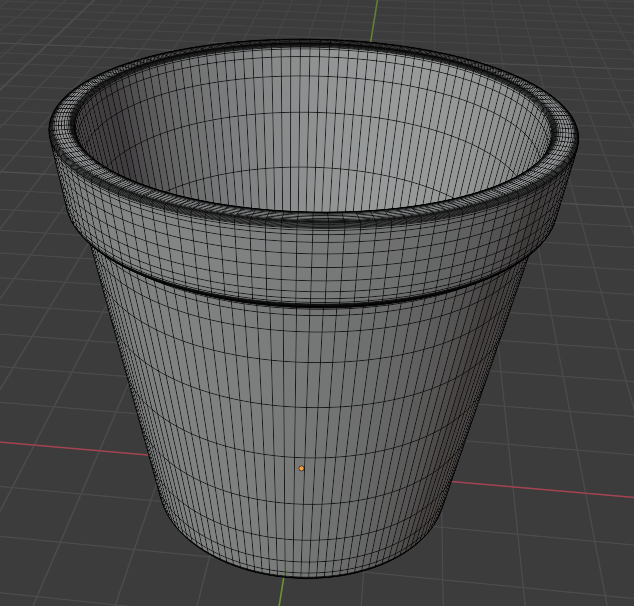Click the rounded top lip at pot's back
Image resolution: width=634 pixels, height=606 pixels.
[x=311, y=44]
